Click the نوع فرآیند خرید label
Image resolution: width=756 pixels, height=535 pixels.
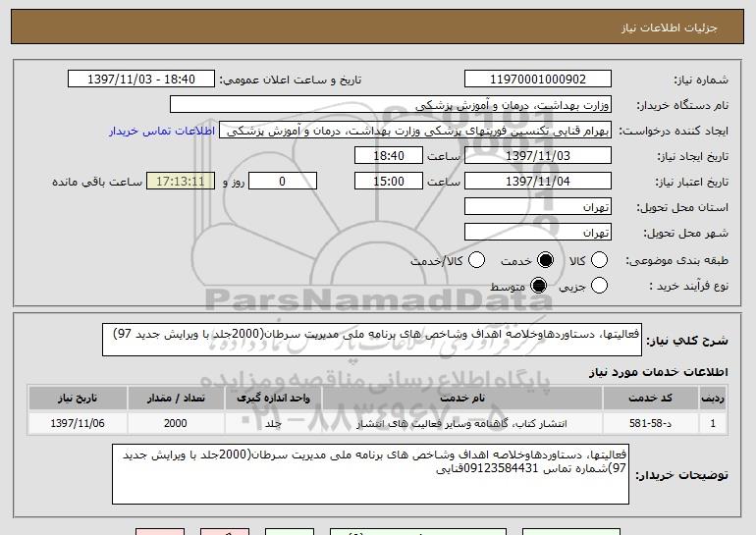[x=688, y=287]
